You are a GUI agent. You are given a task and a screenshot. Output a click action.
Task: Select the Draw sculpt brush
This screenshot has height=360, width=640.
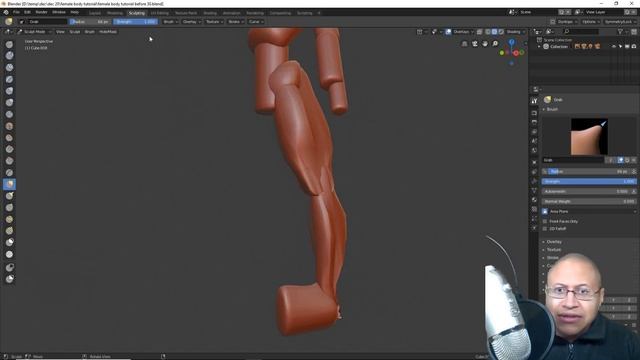[9, 44]
